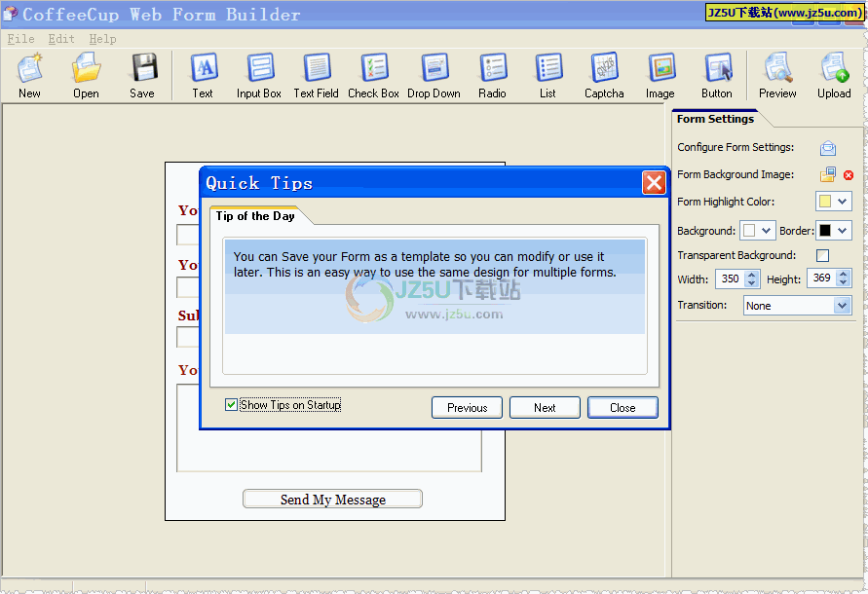Add a Button element
The width and height of the screenshot is (868, 594).
717,76
